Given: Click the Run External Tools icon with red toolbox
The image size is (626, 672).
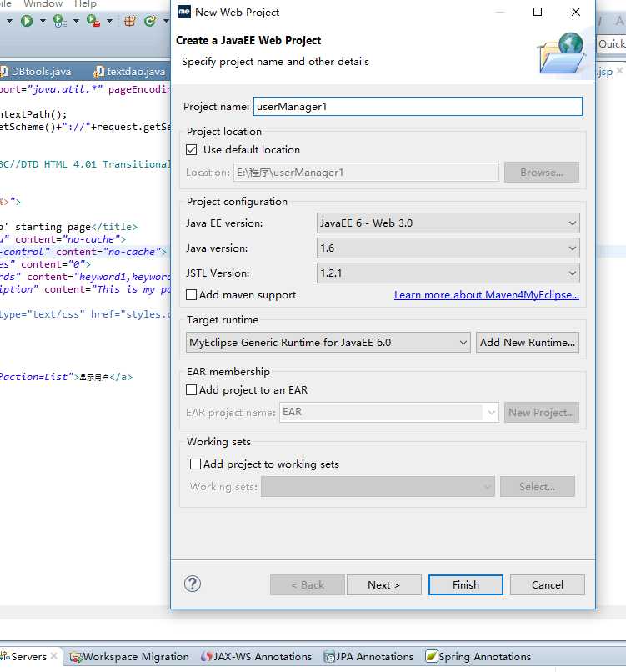Looking at the screenshot, I should coord(93,21).
